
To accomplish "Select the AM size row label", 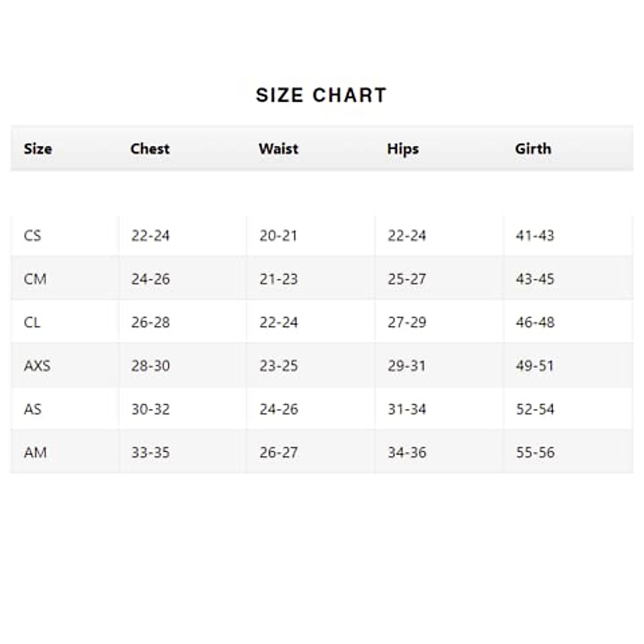I will (35, 452).
